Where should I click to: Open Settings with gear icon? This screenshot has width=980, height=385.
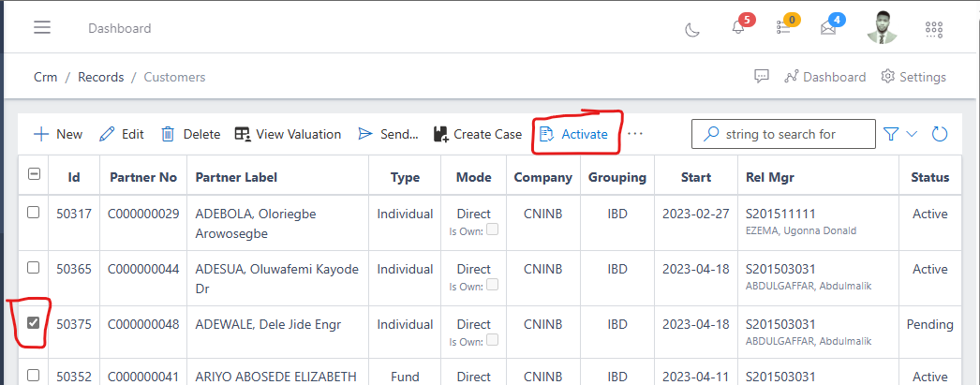click(913, 77)
